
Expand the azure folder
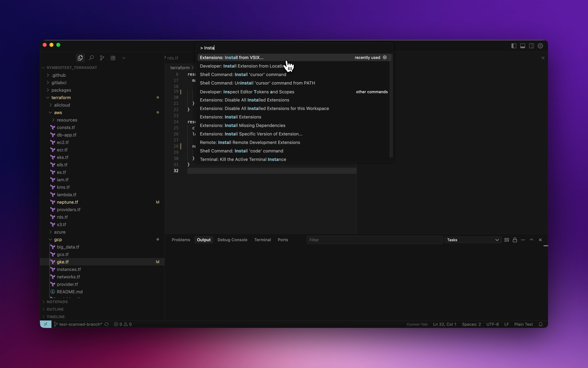coord(60,232)
